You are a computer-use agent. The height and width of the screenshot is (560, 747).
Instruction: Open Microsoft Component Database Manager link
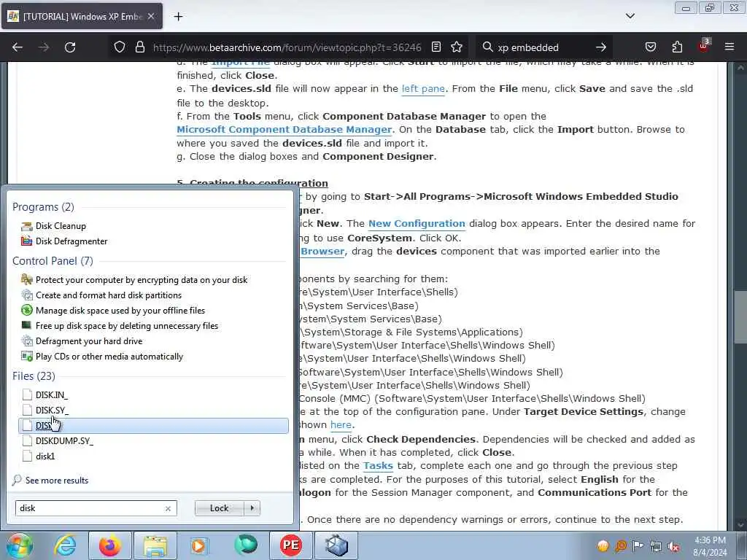[285, 130]
